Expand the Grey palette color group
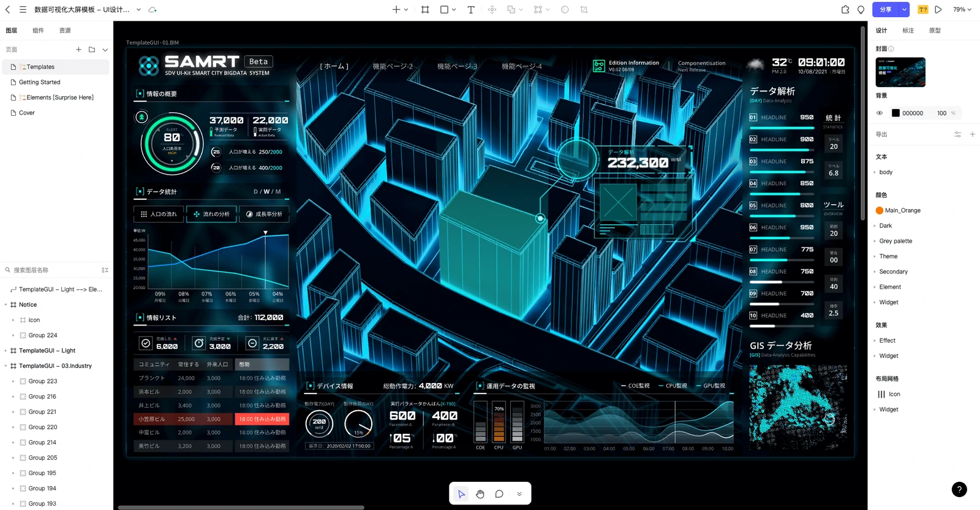The width and height of the screenshot is (980, 510). pos(875,242)
